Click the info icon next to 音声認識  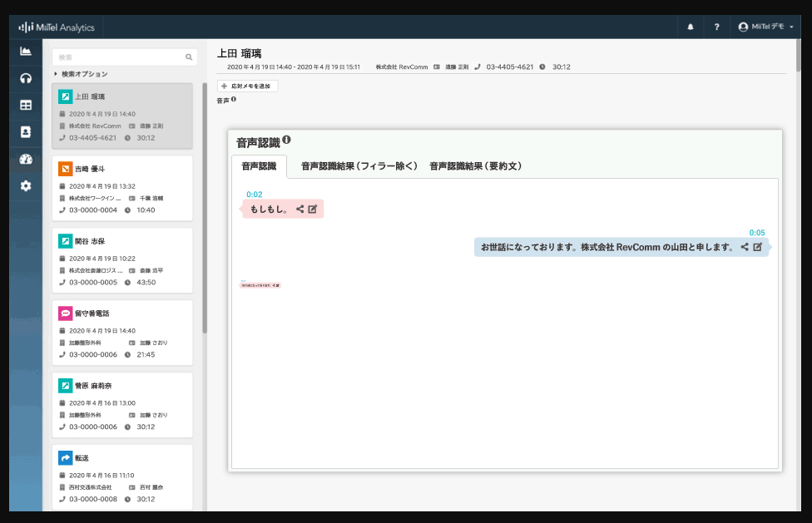pos(287,141)
